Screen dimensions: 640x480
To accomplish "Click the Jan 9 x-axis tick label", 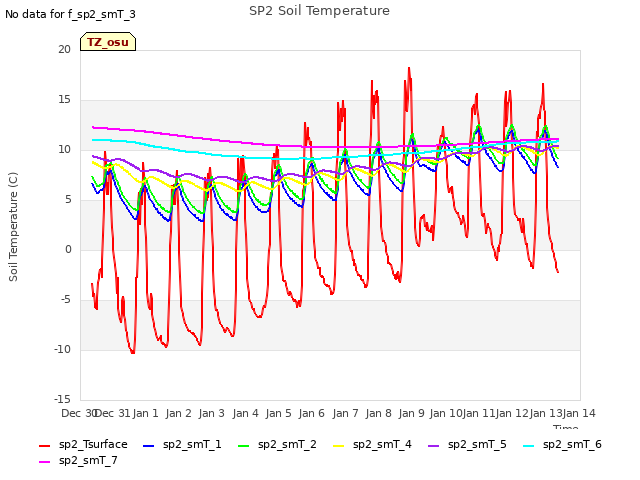I will point(411,413).
